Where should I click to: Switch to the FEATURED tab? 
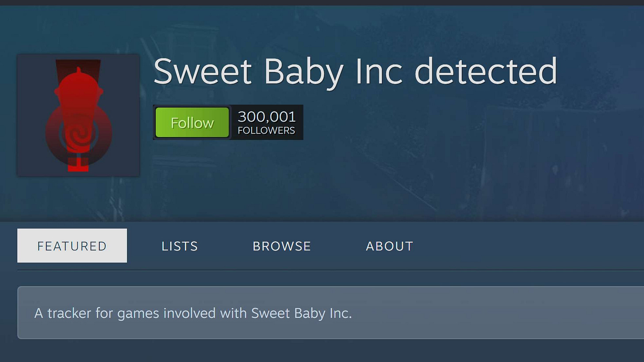tap(72, 246)
